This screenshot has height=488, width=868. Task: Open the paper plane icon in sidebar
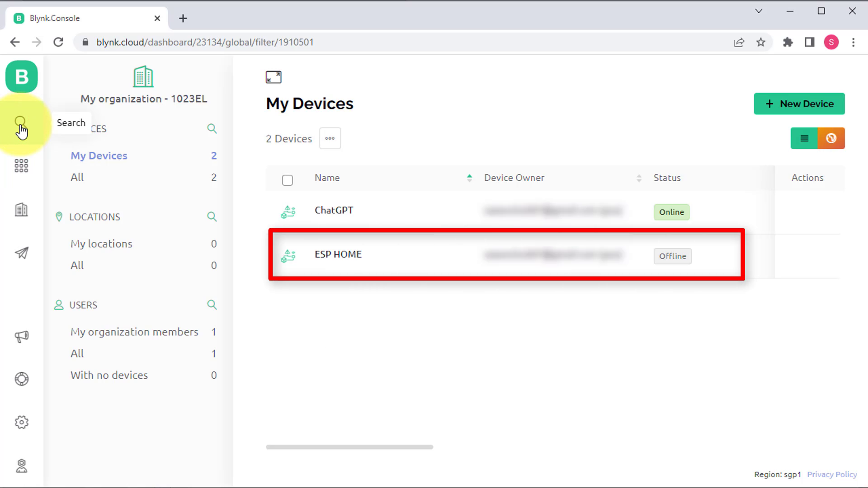point(21,253)
